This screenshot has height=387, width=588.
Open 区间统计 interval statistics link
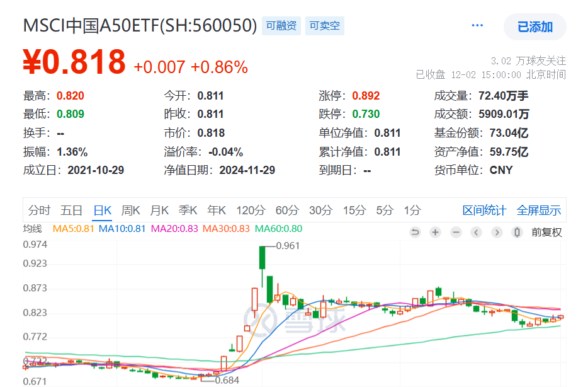point(485,211)
